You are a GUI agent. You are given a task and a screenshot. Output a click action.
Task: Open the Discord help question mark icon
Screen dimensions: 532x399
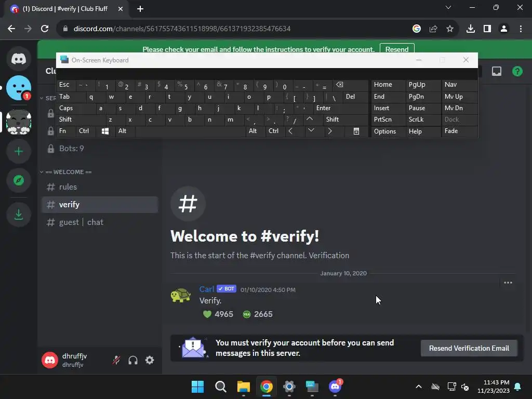click(517, 71)
